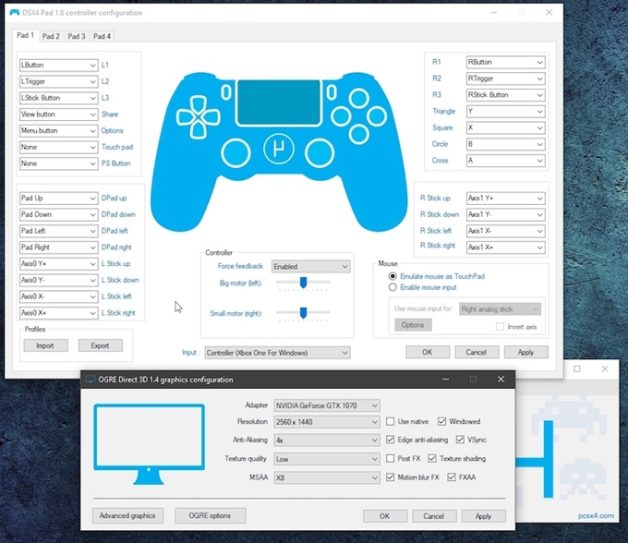Open the Adapter dropdown in OGRE window
Screen dimensions: 628x543
click(327, 406)
